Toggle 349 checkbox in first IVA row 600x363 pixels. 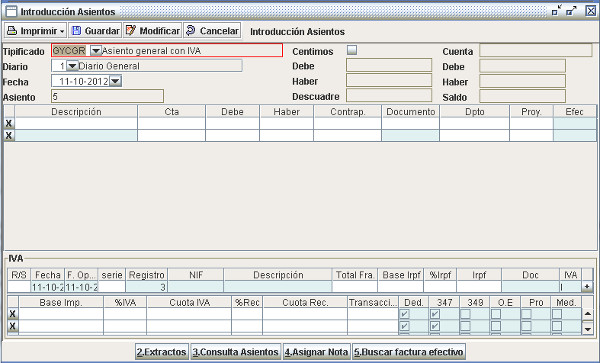[x=465, y=314]
